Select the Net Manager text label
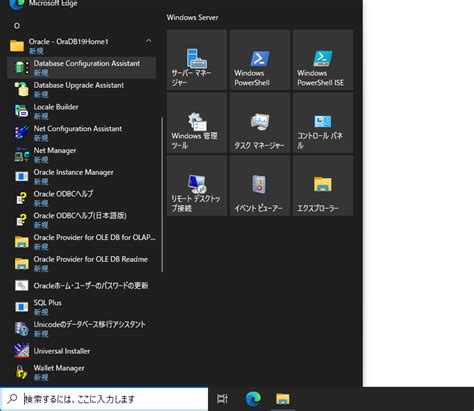The height and width of the screenshot is (411, 474). pyautogui.click(x=55, y=151)
